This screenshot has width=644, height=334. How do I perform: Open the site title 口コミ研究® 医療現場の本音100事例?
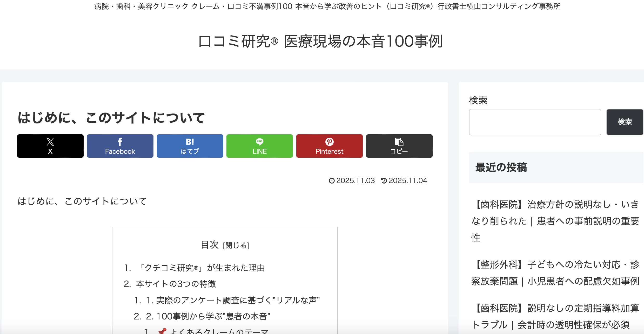(320, 41)
